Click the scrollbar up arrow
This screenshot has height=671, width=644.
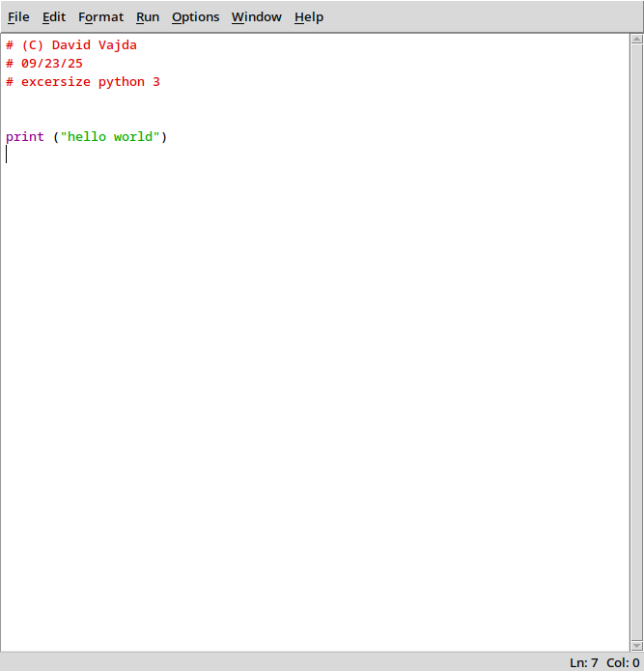coord(636,41)
